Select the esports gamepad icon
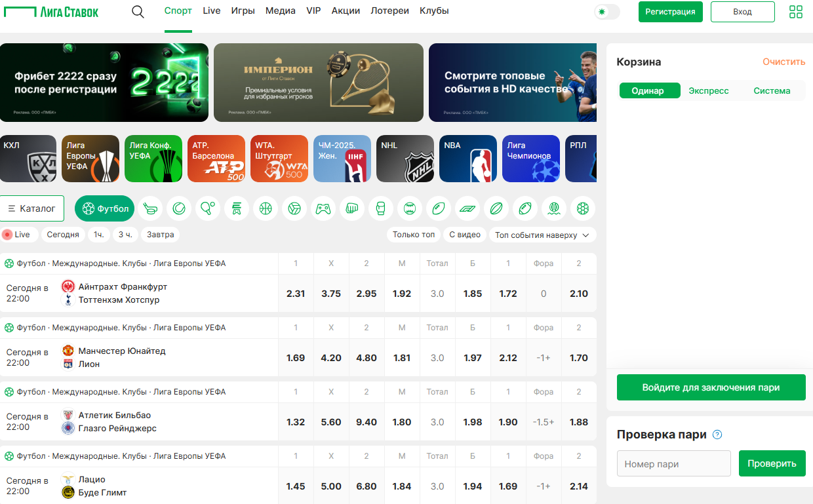The image size is (813, 504). [323, 208]
